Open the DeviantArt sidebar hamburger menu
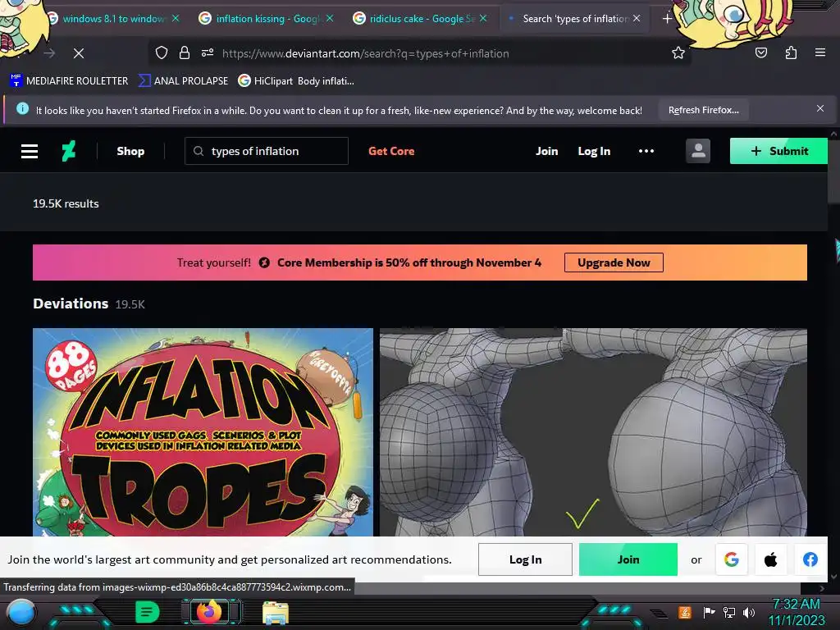This screenshot has height=630, width=840. tap(30, 152)
